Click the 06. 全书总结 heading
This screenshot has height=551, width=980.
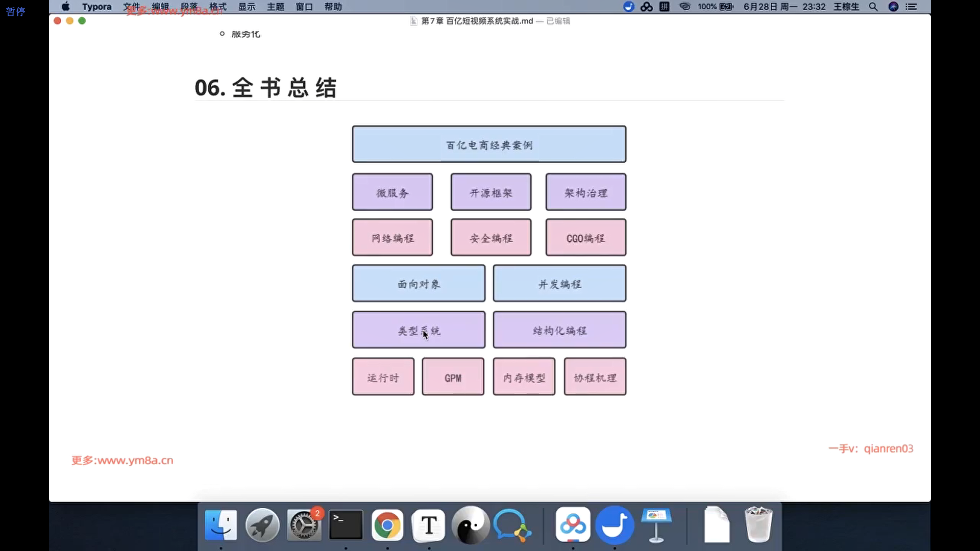point(265,88)
